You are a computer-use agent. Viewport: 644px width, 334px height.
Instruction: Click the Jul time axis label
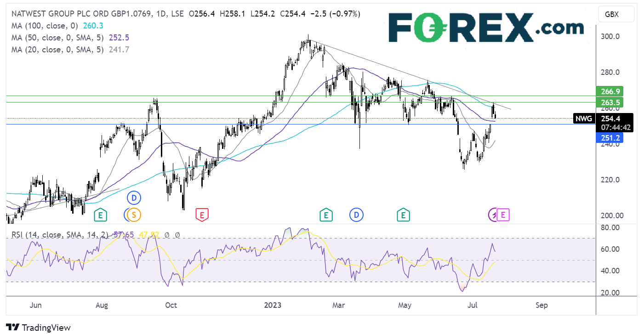(x=473, y=305)
